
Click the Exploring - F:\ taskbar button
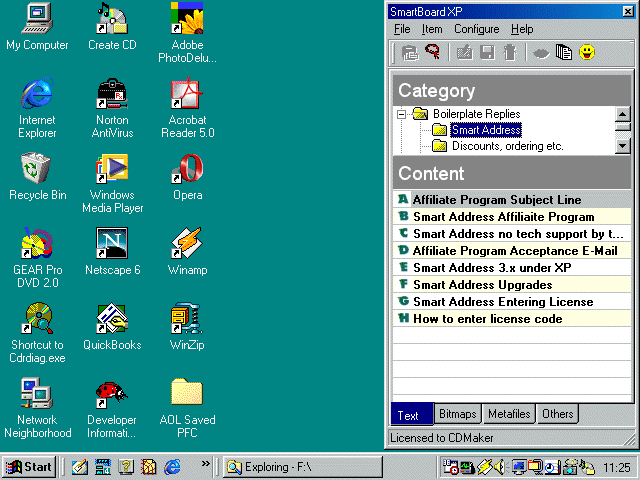303,467
